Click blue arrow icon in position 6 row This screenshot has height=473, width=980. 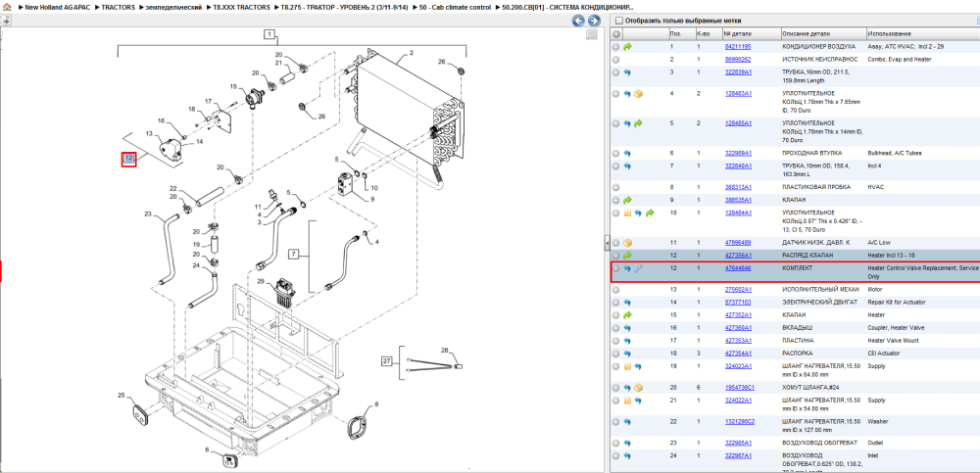(627, 153)
